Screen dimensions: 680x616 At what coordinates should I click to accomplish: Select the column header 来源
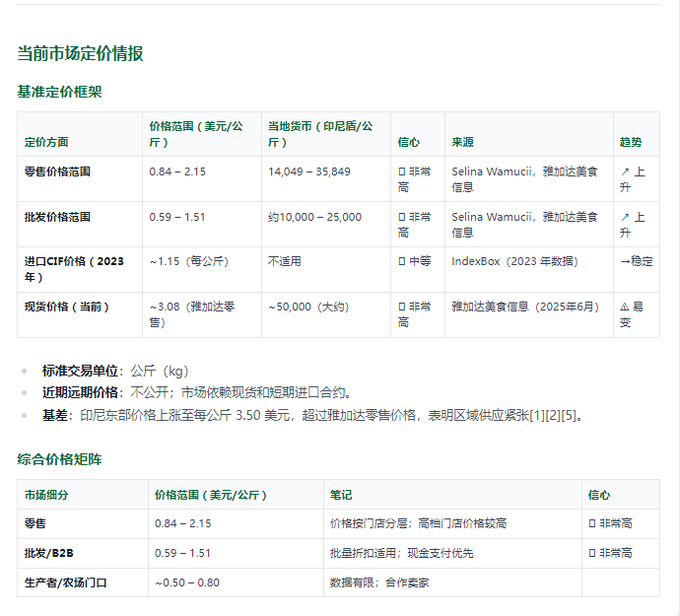coord(462,142)
